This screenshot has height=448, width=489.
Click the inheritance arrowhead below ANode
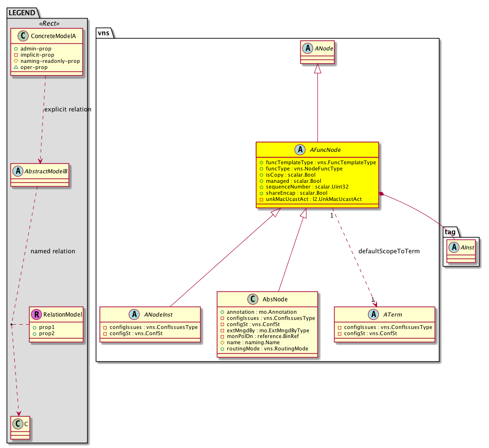[x=317, y=69]
